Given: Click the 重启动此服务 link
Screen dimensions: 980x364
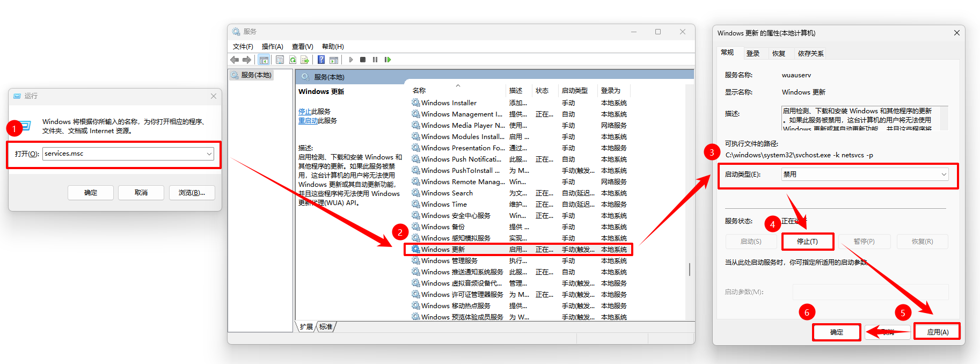Looking at the screenshot, I should (318, 121).
